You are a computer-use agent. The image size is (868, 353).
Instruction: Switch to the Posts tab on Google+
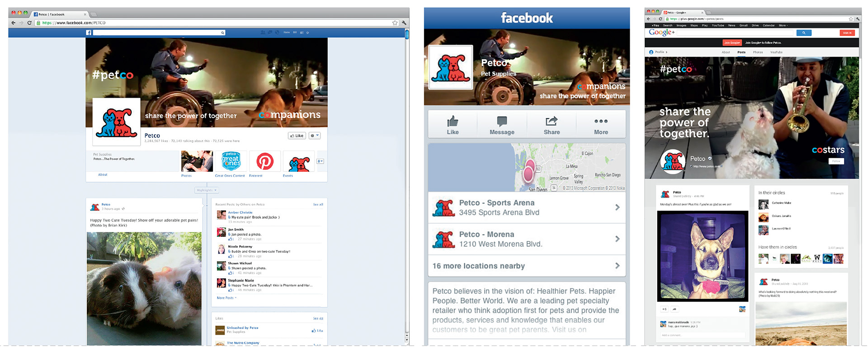[741, 52]
